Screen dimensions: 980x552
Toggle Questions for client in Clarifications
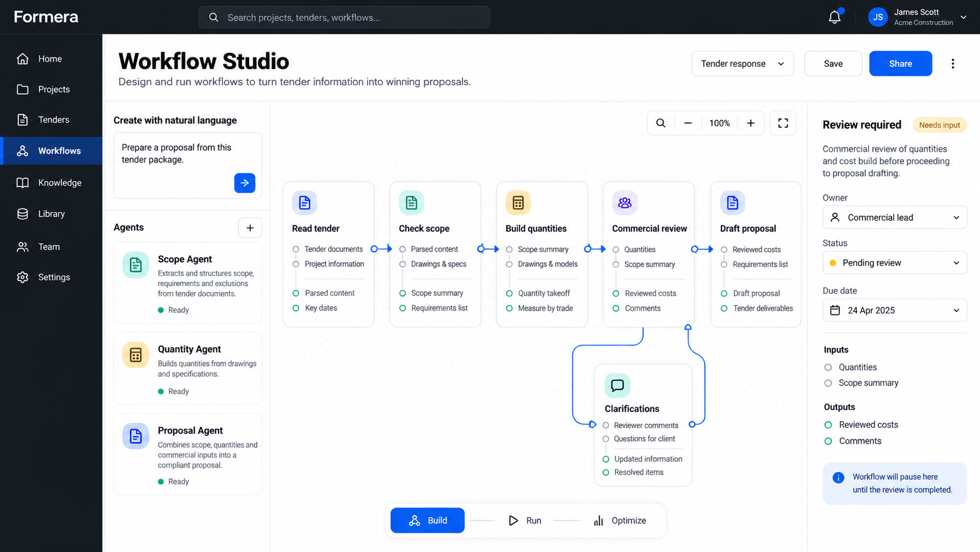click(606, 439)
